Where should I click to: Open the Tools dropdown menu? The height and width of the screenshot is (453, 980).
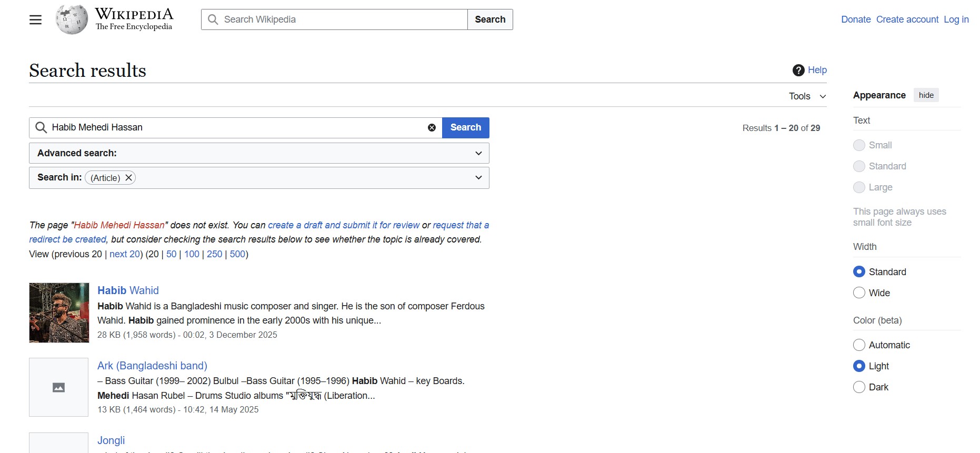point(807,96)
